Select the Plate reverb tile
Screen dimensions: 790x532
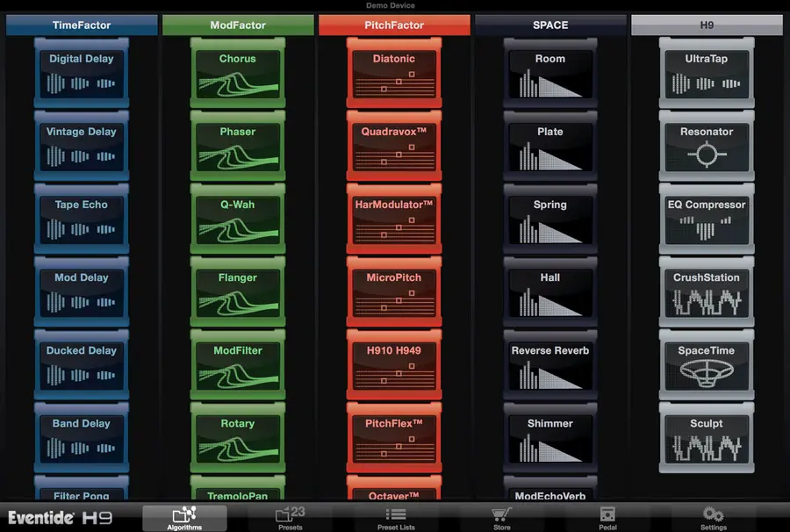(550, 146)
